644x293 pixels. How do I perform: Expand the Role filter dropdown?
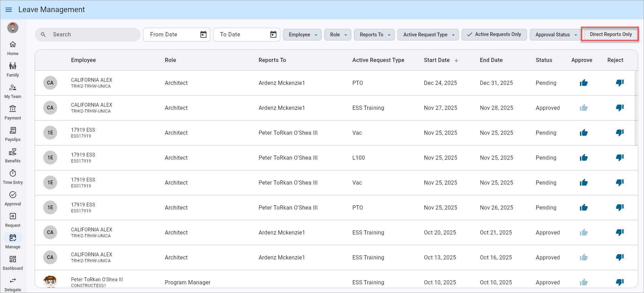point(338,35)
